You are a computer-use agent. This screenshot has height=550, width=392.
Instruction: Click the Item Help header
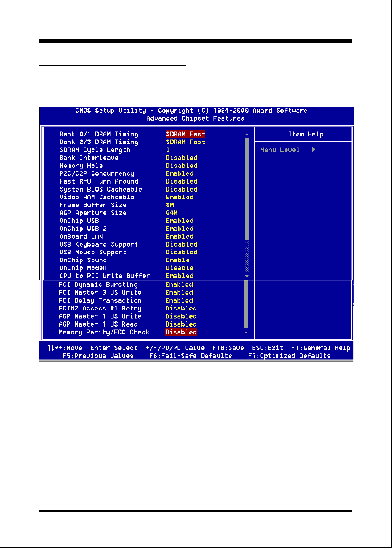(x=305, y=134)
